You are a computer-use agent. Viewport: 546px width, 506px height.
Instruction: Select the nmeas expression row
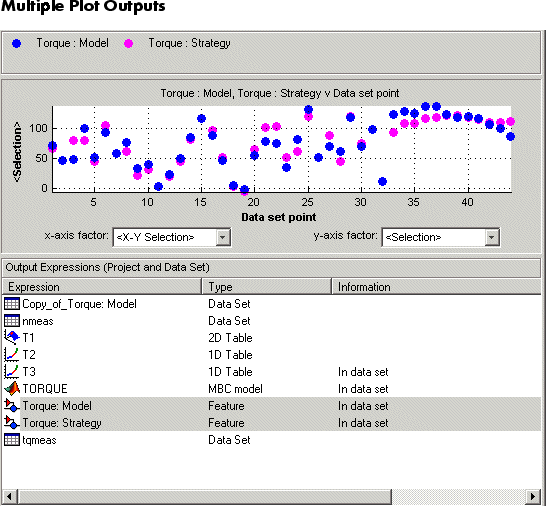[272, 321]
